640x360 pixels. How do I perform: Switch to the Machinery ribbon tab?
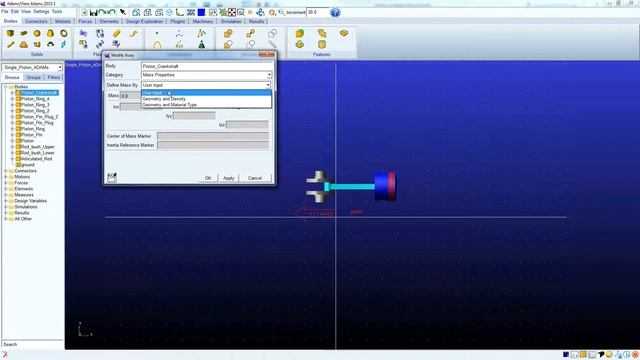point(202,21)
